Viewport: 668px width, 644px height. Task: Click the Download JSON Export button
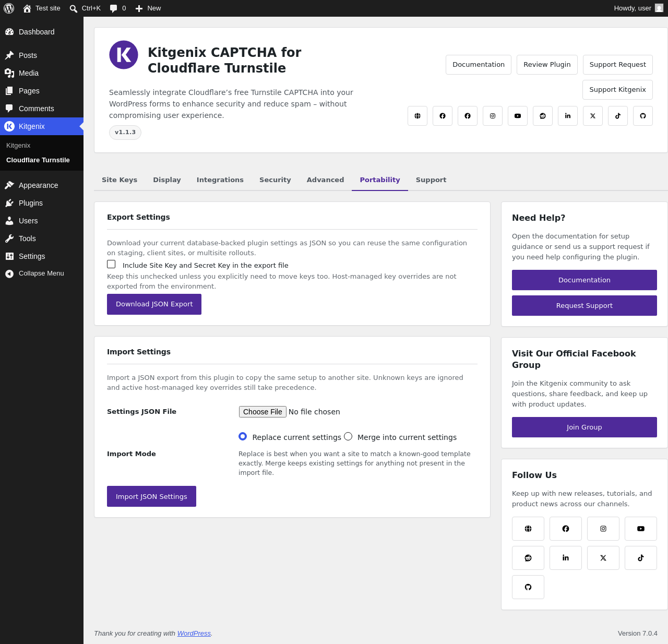(x=154, y=304)
